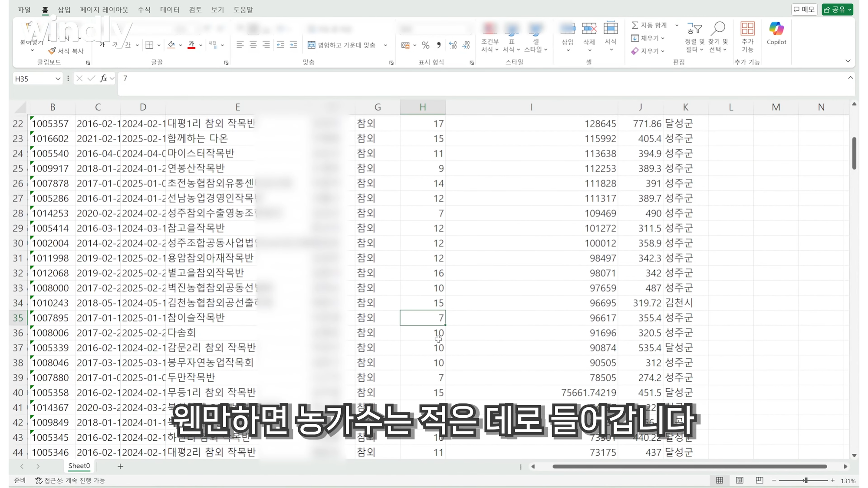
Task: Apply comma style number format
Action: tap(439, 45)
